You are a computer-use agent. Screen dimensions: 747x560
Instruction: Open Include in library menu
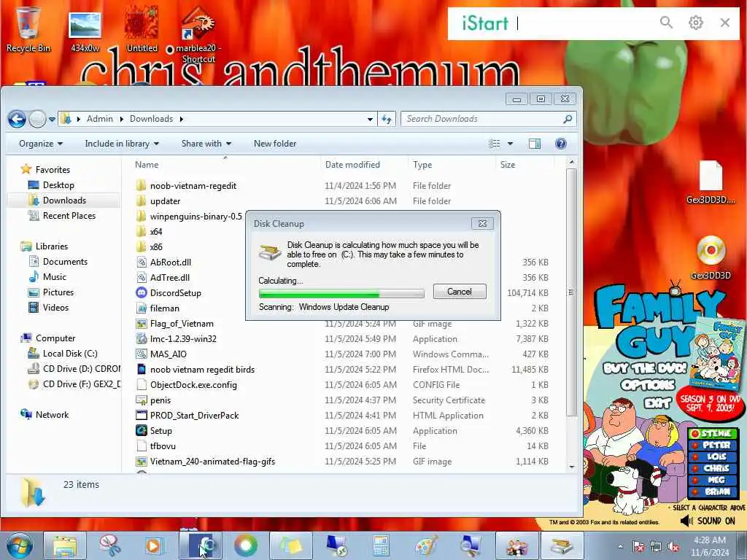(122, 144)
